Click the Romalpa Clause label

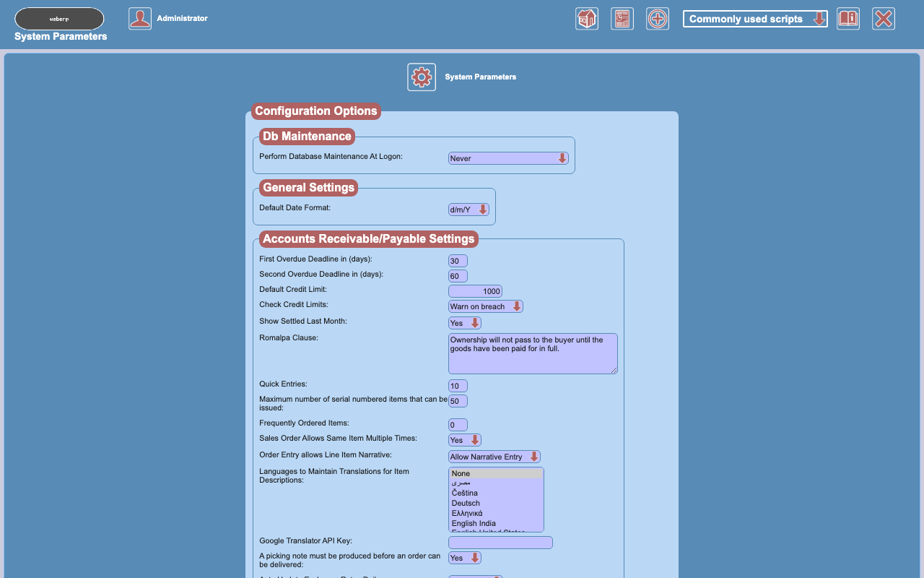click(x=289, y=337)
